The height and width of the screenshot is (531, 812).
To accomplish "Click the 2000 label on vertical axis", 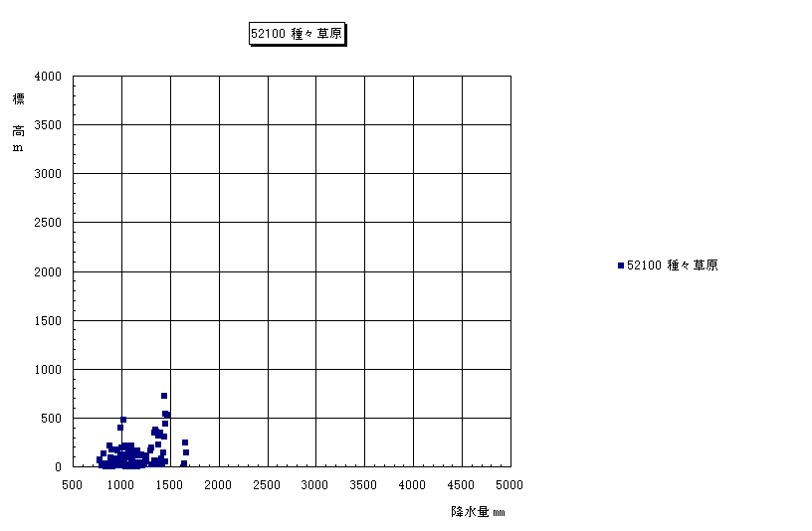I will (48, 271).
